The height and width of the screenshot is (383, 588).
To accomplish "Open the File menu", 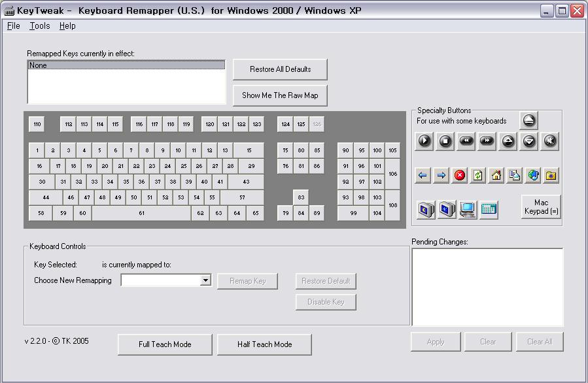I will [14, 26].
